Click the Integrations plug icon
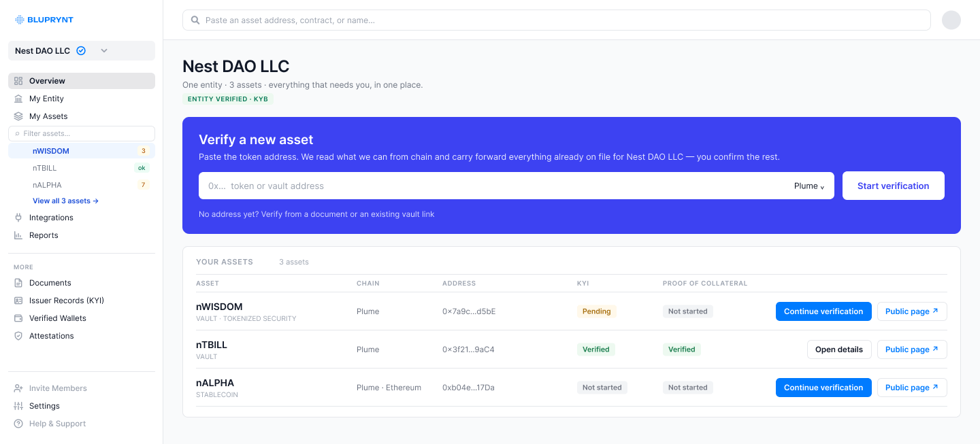The width and height of the screenshot is (980, 444). point(18,218)
